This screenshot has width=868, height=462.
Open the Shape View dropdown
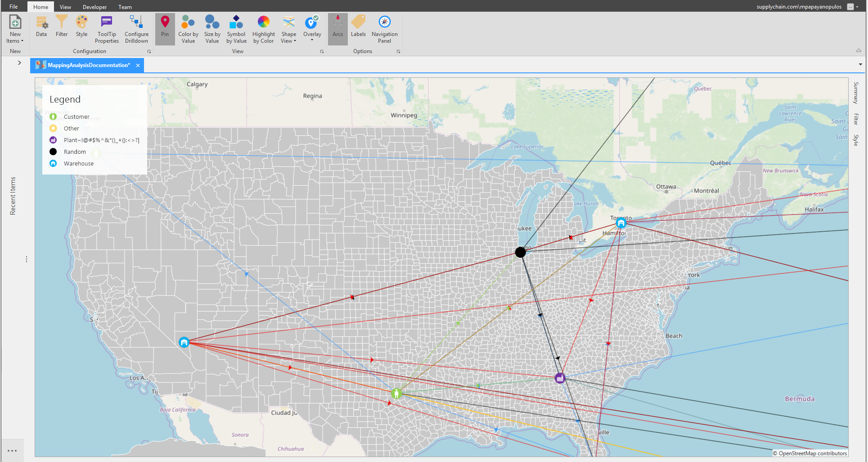[289, 29]
